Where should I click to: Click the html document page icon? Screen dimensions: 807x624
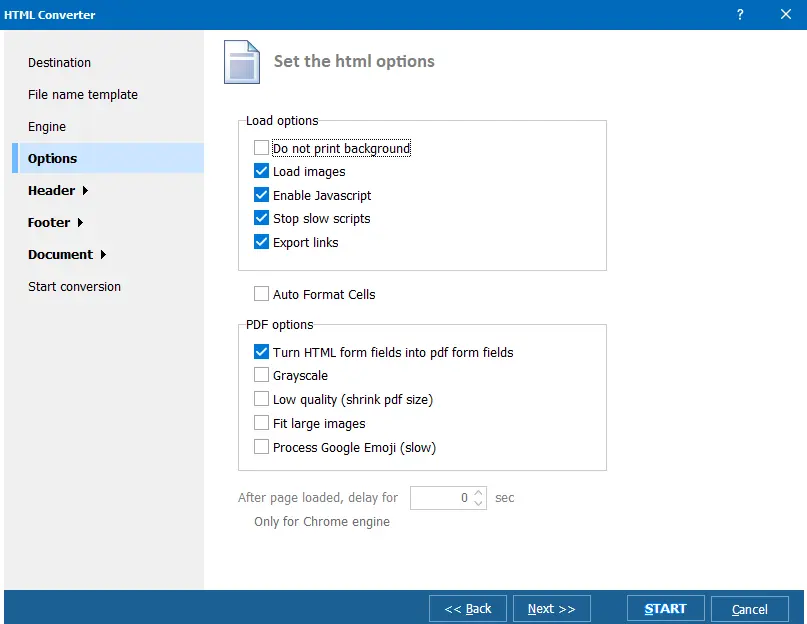242,62
